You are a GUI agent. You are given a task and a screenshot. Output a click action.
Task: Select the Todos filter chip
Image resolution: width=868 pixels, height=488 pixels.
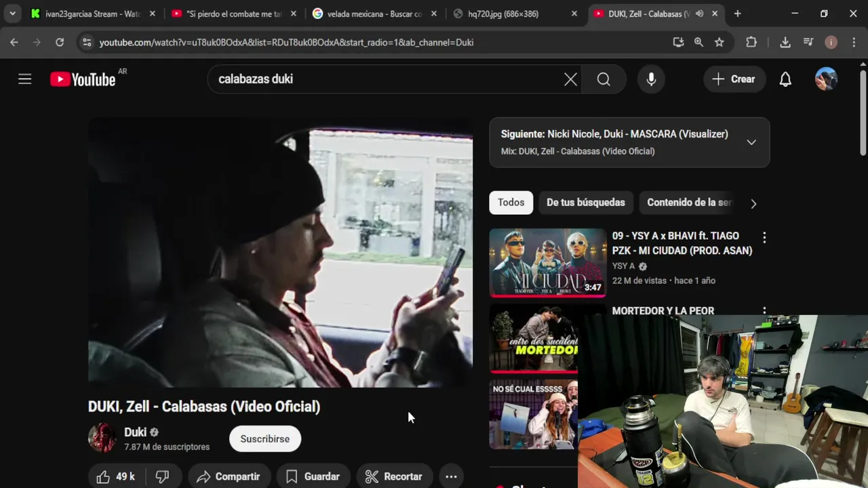511,203
